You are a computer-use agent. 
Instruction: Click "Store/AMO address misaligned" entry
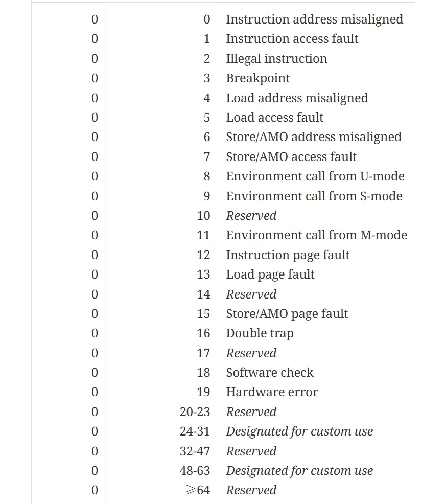point(314,137)
